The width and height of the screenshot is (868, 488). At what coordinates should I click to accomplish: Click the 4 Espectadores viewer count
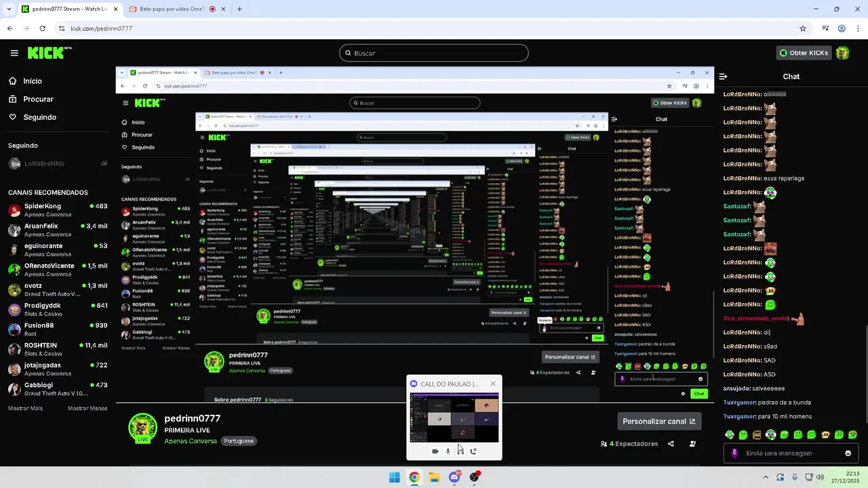[629, 444]
